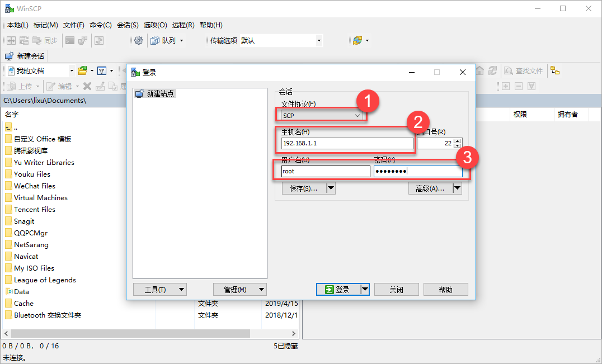
Task: Click the remote directory tree icon
Action: coord(555,70)
